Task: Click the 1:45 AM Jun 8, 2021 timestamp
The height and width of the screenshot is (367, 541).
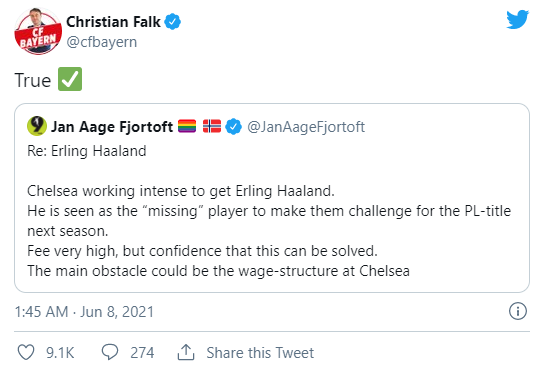Action: tap(84, 312)
